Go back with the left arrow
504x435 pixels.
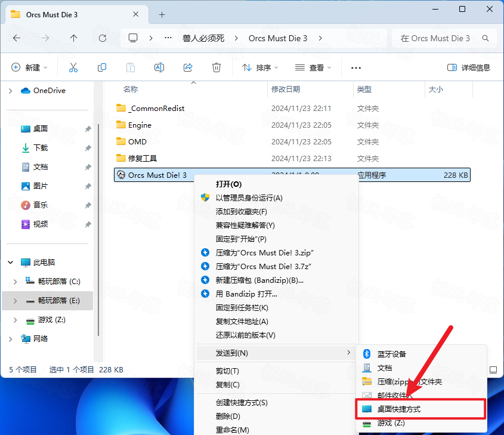coord(17,38)
